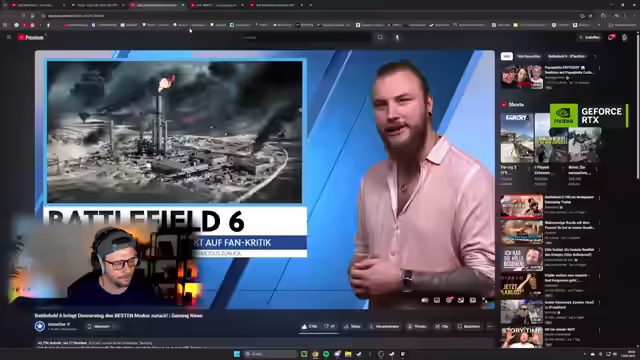Open the account avatar menu
The height and width of the screenshot is (360, 640).
coord(624,38)
